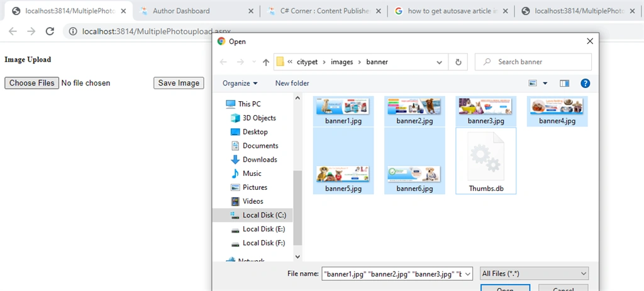The image size is (644, 291).
Task: Open view options dropdown arrow
Action: tap(545, 84)
